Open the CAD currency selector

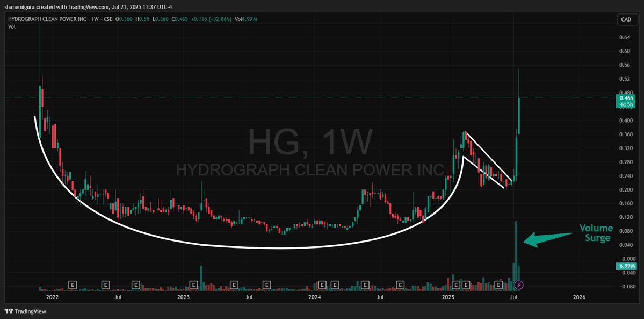(627, 19)
